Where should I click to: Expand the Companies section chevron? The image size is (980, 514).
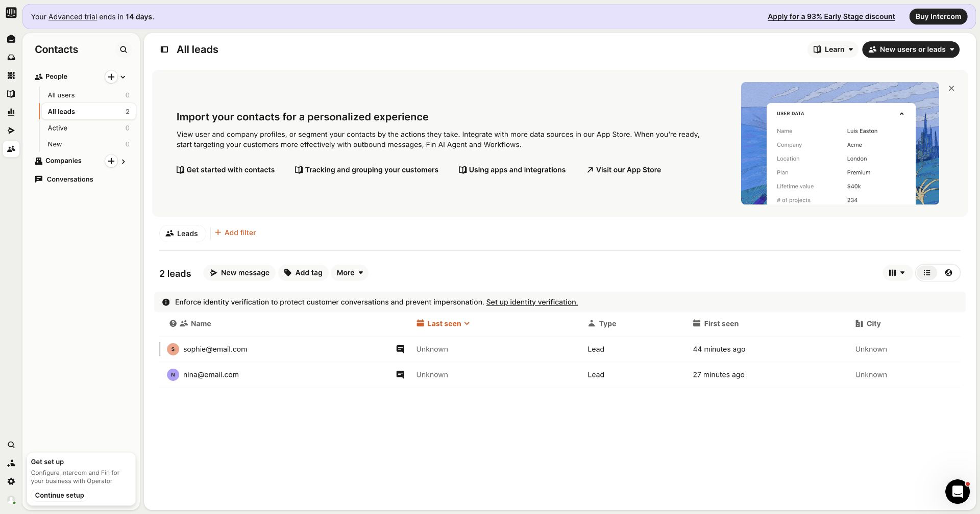(x=124, y=162)
